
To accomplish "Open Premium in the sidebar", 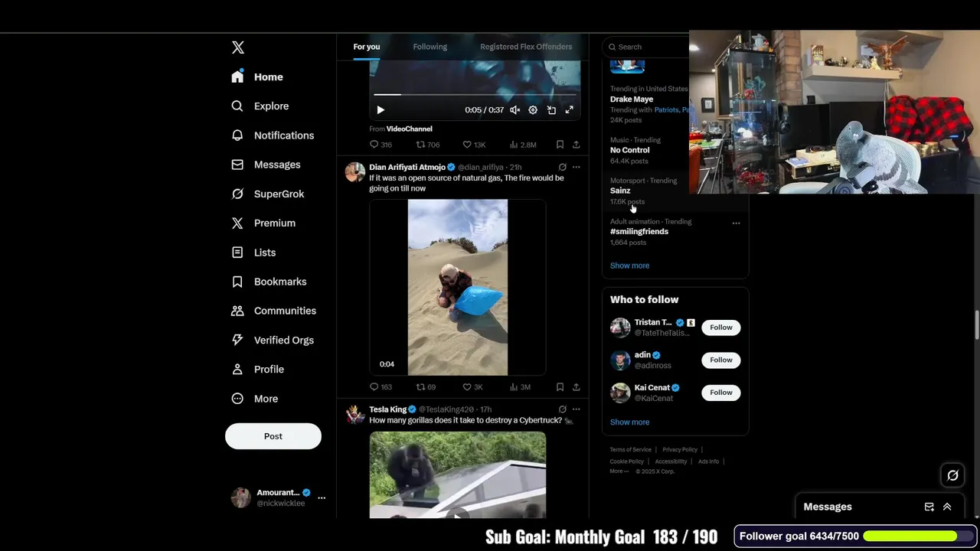I will point(264,223).
